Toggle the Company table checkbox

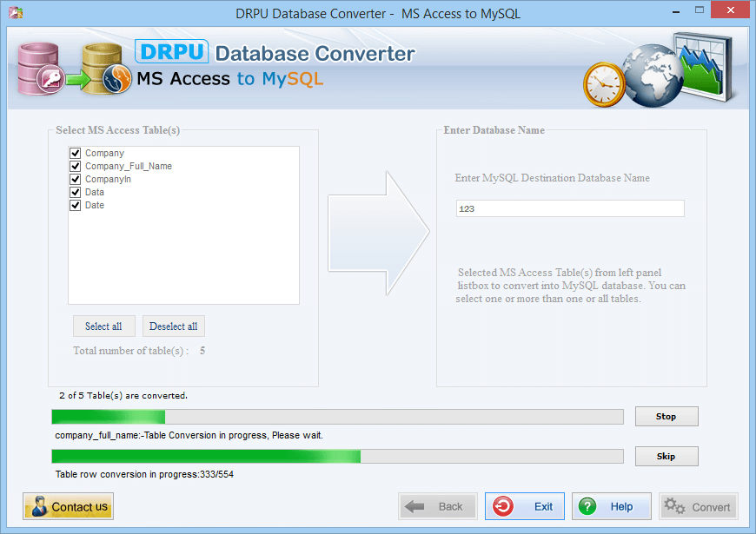[76, 154]
